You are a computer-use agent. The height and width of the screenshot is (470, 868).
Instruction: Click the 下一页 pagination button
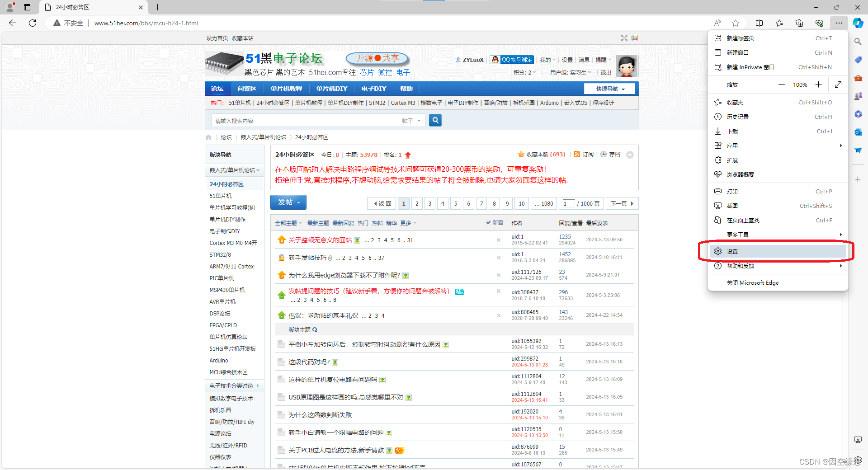622,203
